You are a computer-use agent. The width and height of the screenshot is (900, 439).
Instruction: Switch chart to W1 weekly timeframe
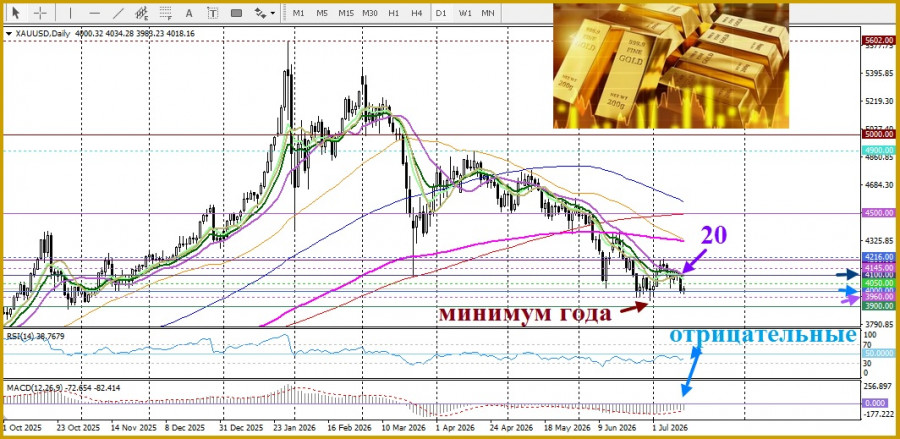tap(464, 13)
